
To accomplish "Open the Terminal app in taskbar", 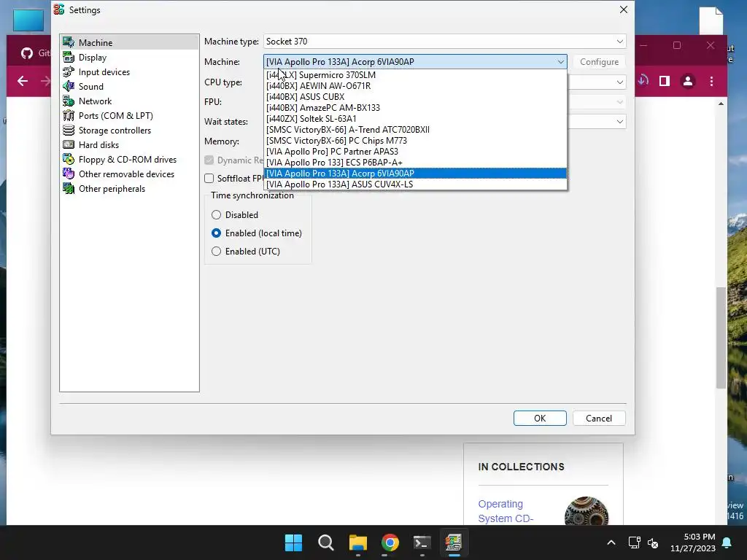I will click(x=422, y=542).
